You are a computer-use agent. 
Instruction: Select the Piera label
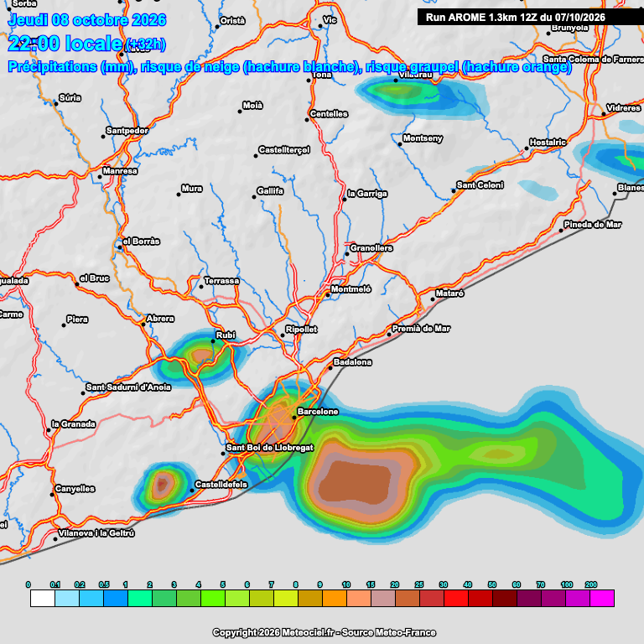coord(77,319)
